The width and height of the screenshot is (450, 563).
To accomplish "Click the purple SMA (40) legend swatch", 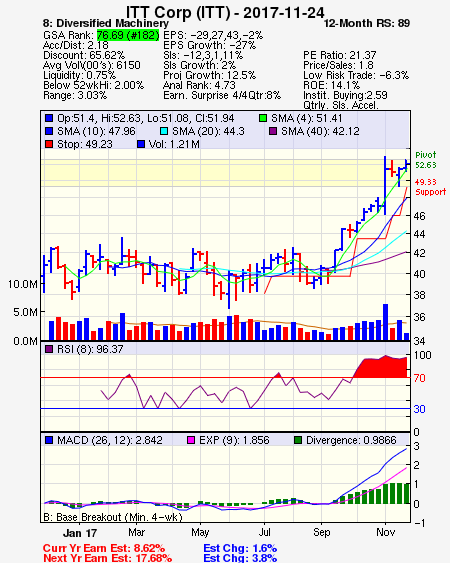I will point(273,131).
